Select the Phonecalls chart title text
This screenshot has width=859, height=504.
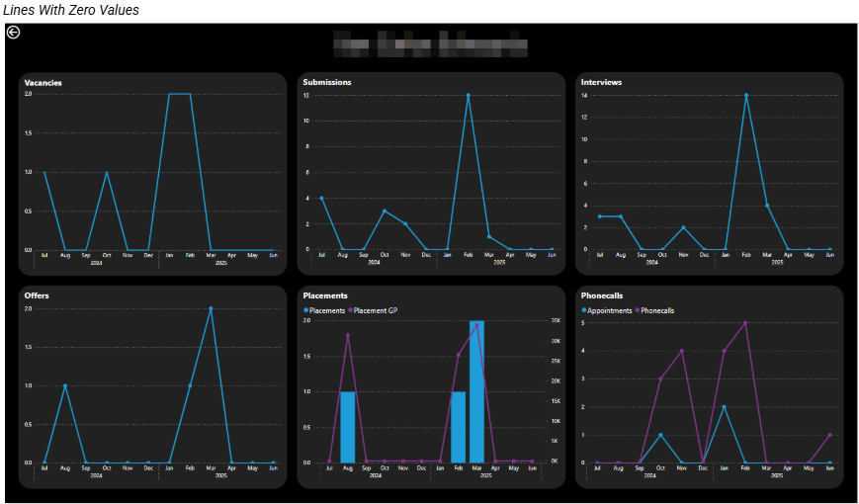602,295
